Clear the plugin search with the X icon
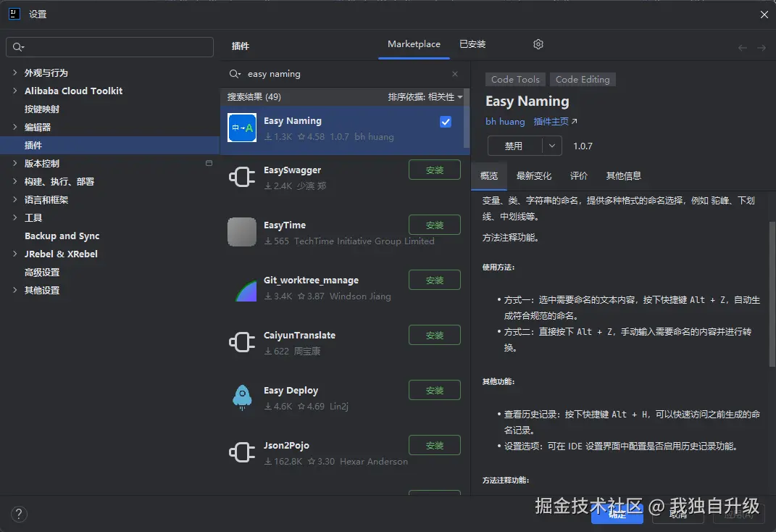Viewport: 776px width, 532px height. 455,74
